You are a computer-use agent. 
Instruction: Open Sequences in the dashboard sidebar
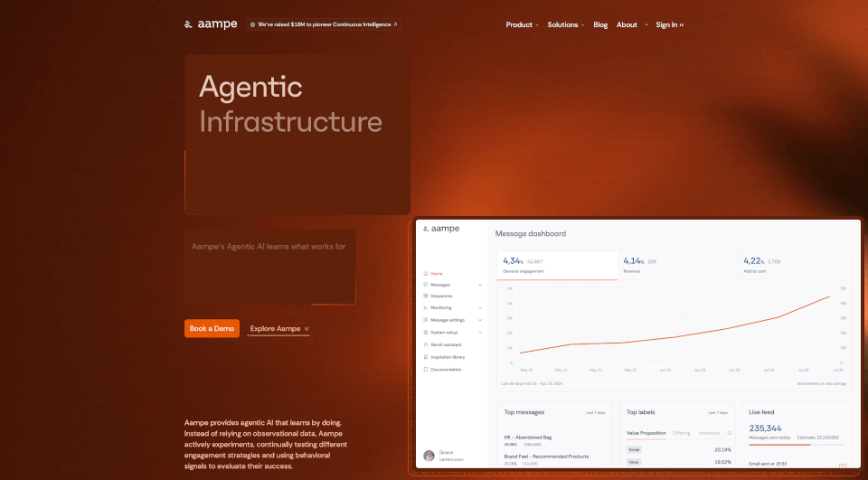[x=441, y=296]
